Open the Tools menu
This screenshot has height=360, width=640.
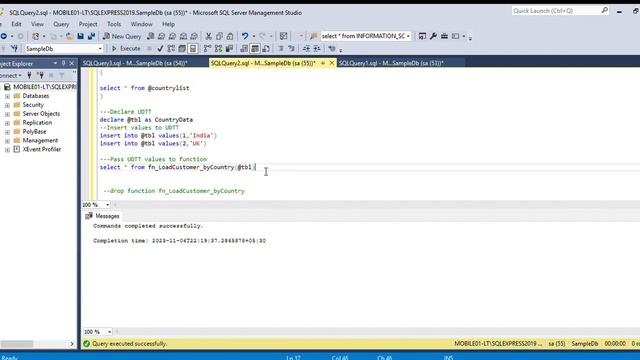click(x=114, y=24)
